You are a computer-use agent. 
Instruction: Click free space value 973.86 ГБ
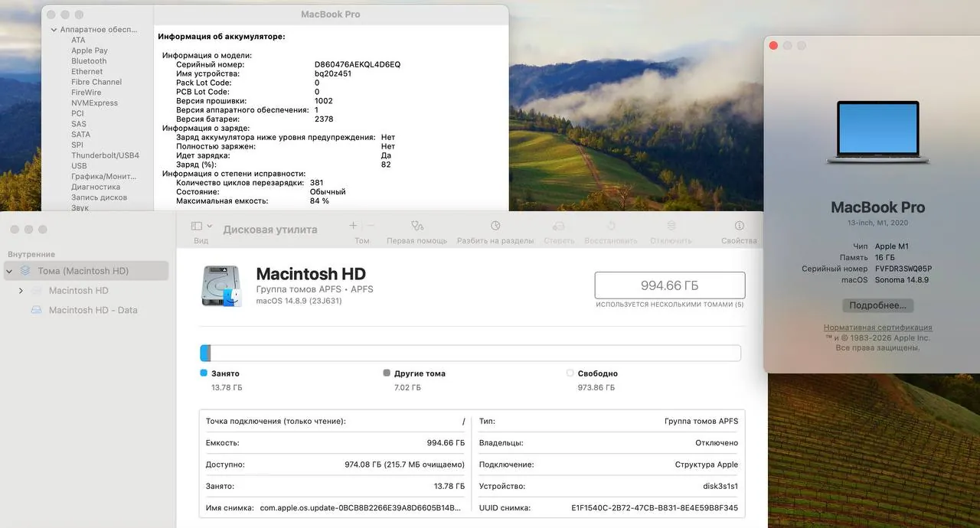596,388
